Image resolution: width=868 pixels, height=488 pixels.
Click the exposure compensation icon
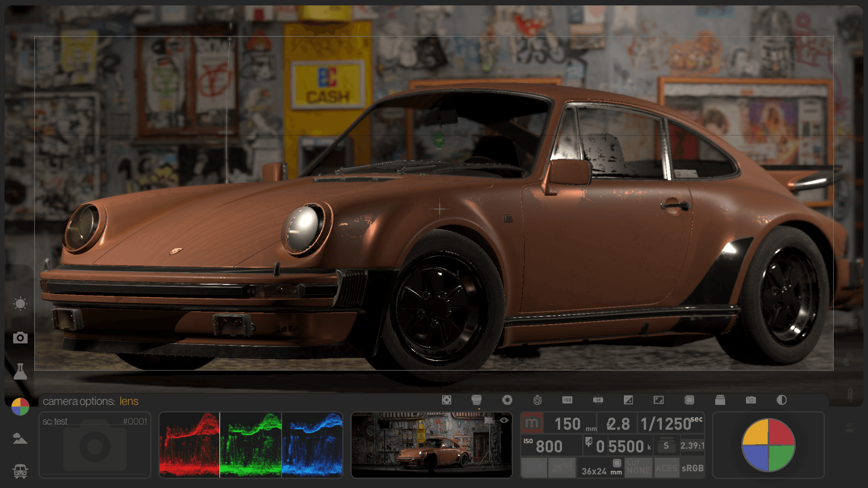tap(628, 400)
